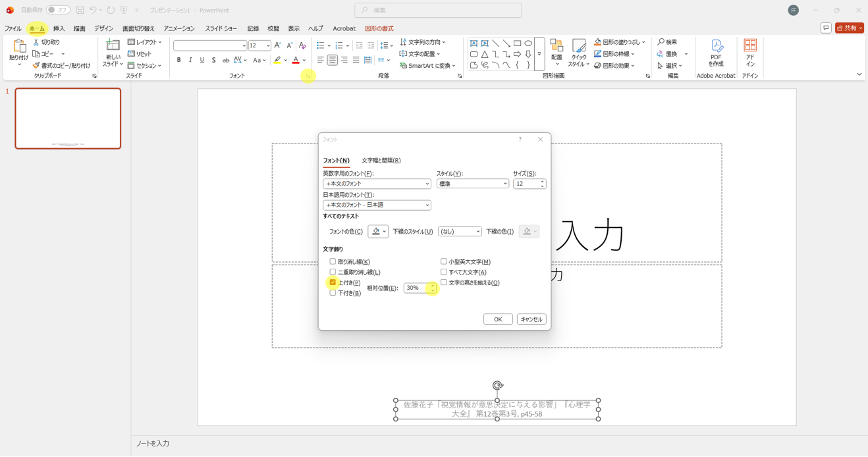Image resolution: width=868 pixels, height=457 pixels.
Task: Click the キャンセル button
Action: point(531,319)
